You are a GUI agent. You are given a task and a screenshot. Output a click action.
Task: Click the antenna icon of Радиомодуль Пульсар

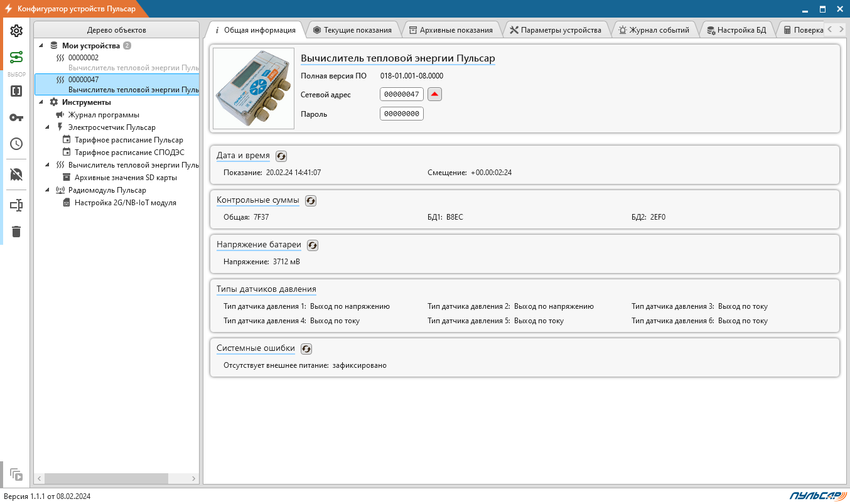tap(60, 190)
